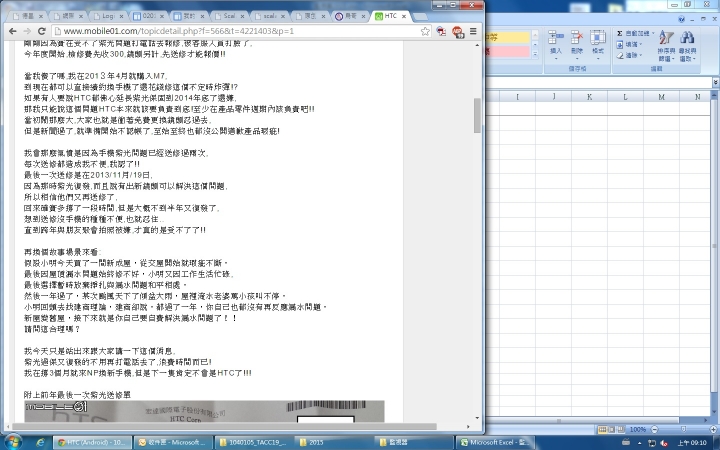
Task: Go back in the Chrome browser
Action: 13,31
